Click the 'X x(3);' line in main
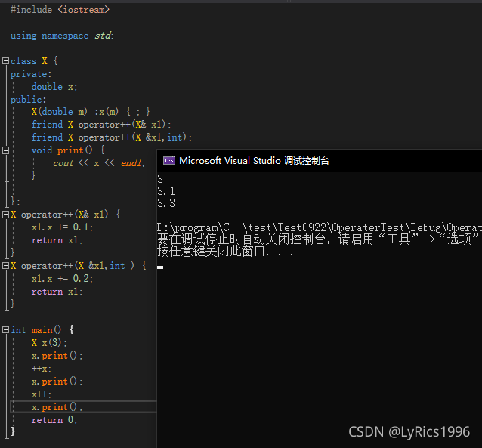The width and height of the screenshot is (482, 448). [x=49, y=342]
